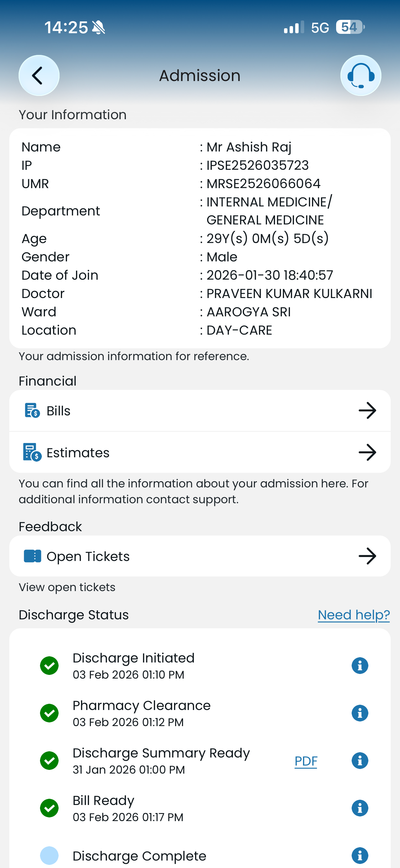
Task: Show info for Bill Ready
Action: pyautogui.click(x=360, y=808)
